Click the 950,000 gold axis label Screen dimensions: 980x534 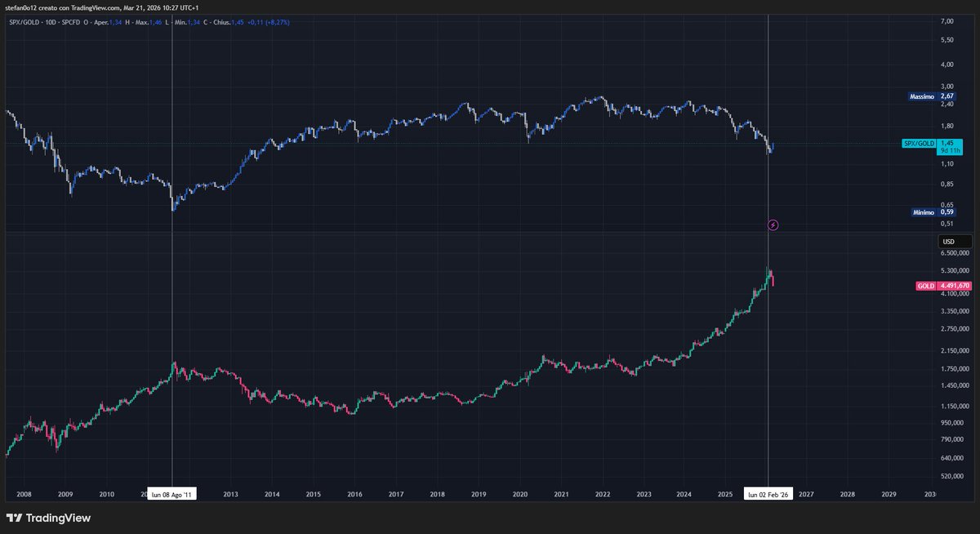(x=951, y=422)
